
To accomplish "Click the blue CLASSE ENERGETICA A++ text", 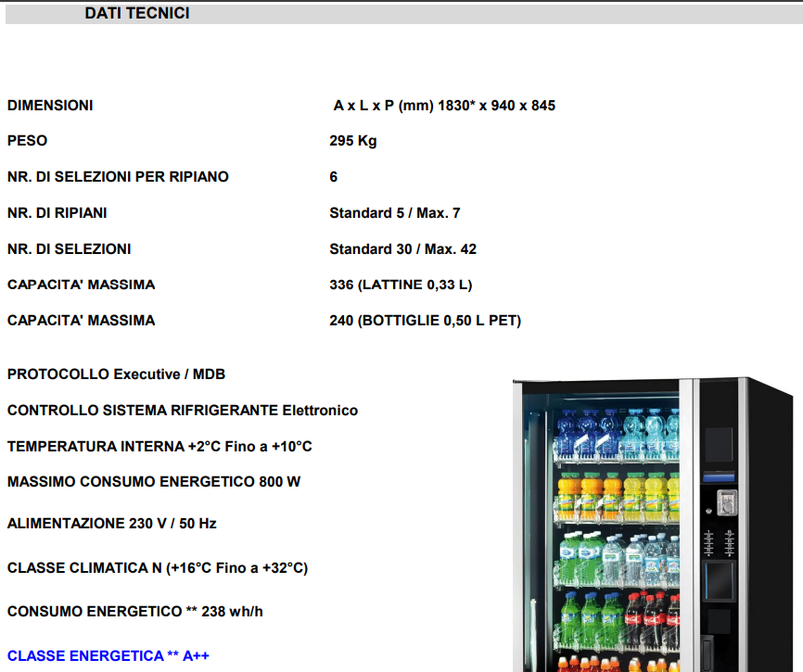I will coord(108,655).
